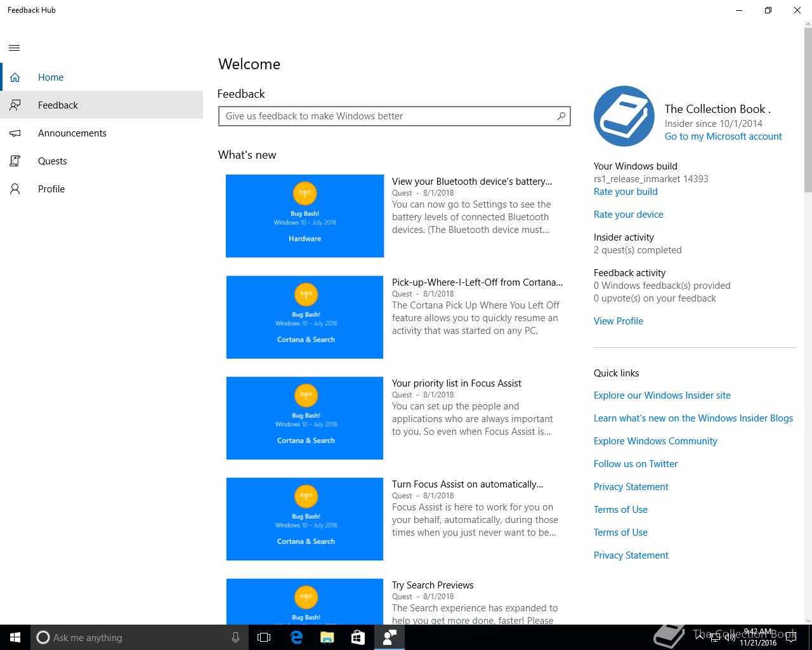This screenshot has width=812, height=650.
Task: Open thumbnail beside Pick-up-Where-I-Left-Off quest
Action: point(305,317)
